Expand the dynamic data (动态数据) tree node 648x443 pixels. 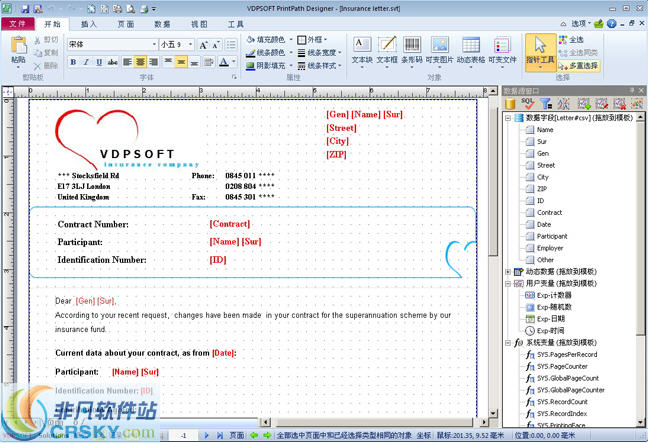(x=508, y=272)
